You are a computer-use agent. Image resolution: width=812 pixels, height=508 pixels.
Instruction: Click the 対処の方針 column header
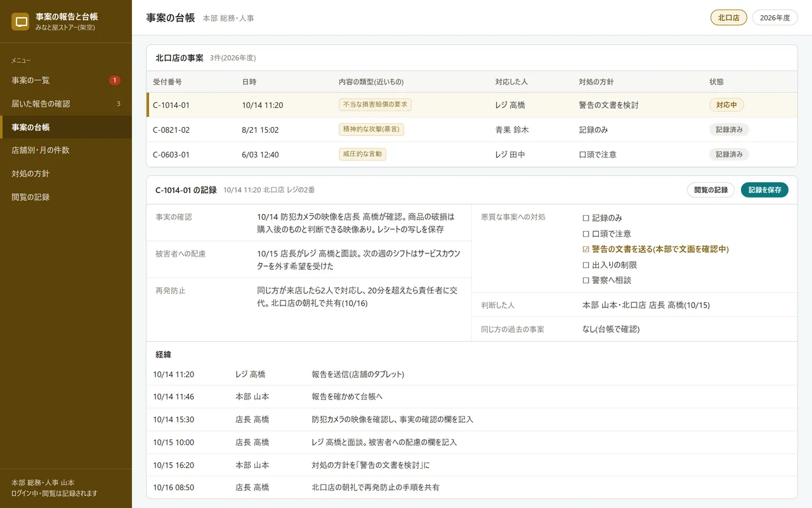[x=596, y=82]
